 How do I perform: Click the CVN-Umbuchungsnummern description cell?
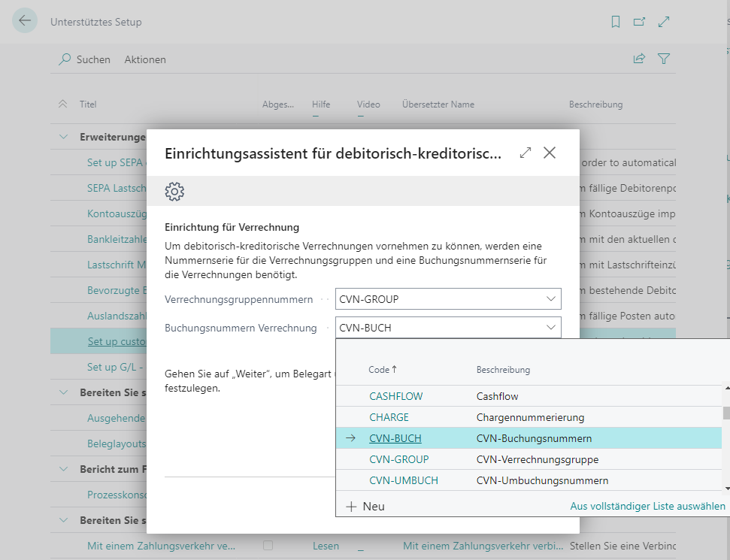point(542,480)
